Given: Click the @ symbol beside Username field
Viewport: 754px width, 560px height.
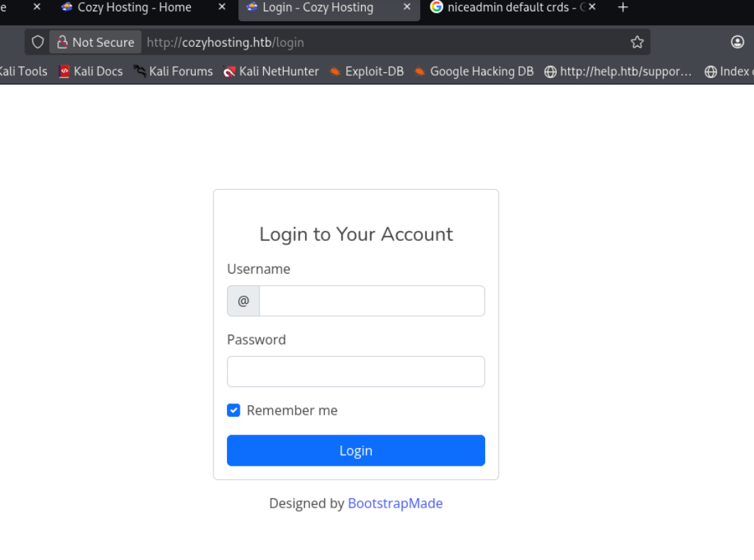Looking at the screenshot, I should point(243,301).
